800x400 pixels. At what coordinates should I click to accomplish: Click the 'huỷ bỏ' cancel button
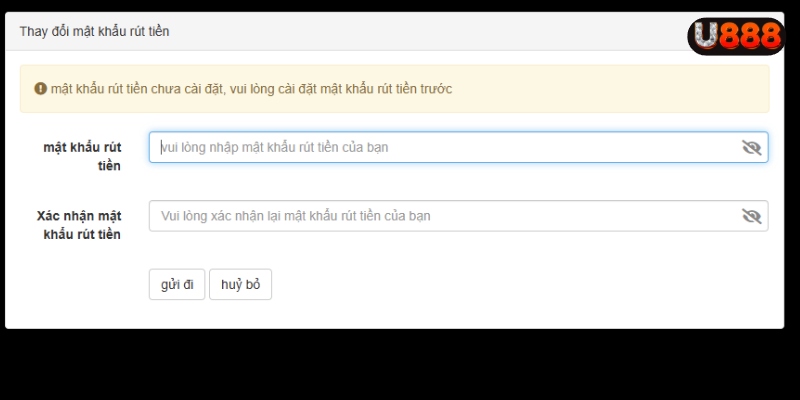tap(240, 285)
